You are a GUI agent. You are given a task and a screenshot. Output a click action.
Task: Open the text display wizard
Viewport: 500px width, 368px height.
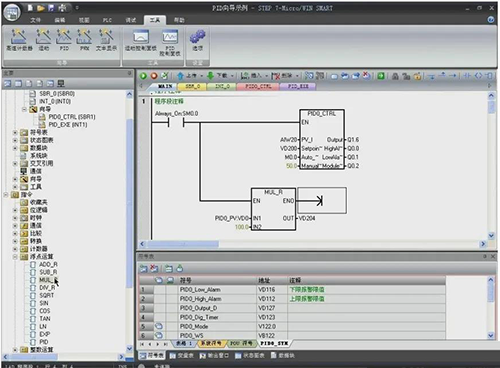(x=106, y=39)
